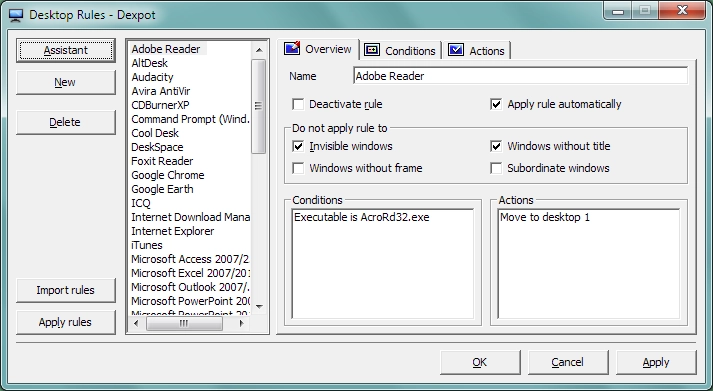Screen dimensions: 713x391
Task: Uncheck Invisible windows option
Action: tap(298, 146)
